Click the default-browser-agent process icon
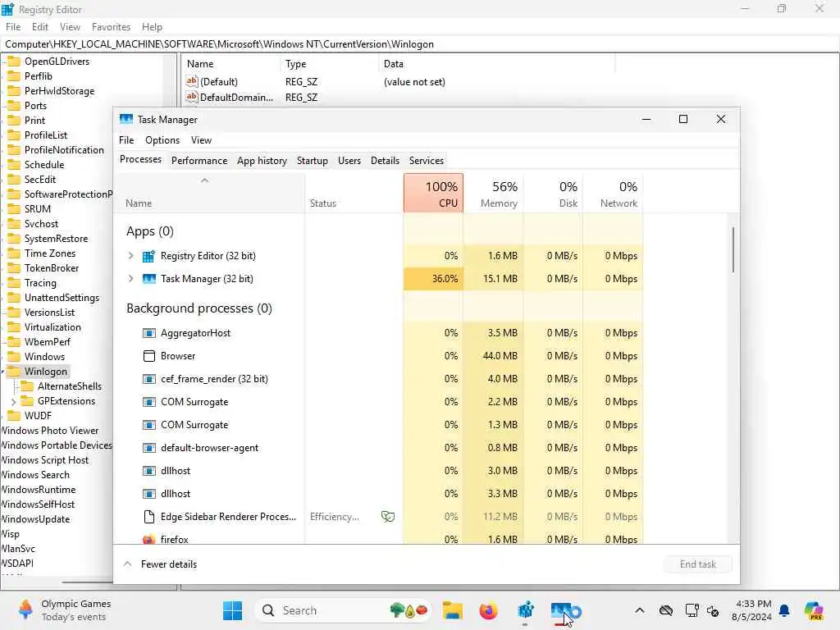The image size is (840, 630). click(x=149, y=448)
